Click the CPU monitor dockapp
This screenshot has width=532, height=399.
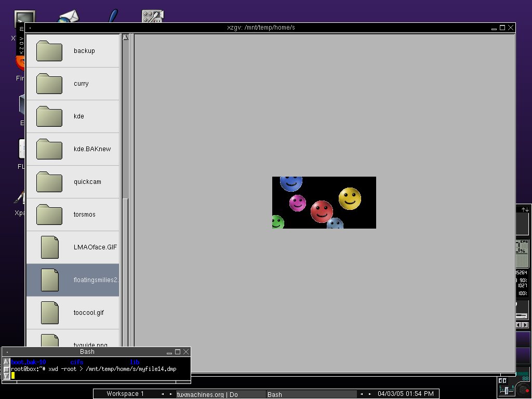tap(522, 254)
